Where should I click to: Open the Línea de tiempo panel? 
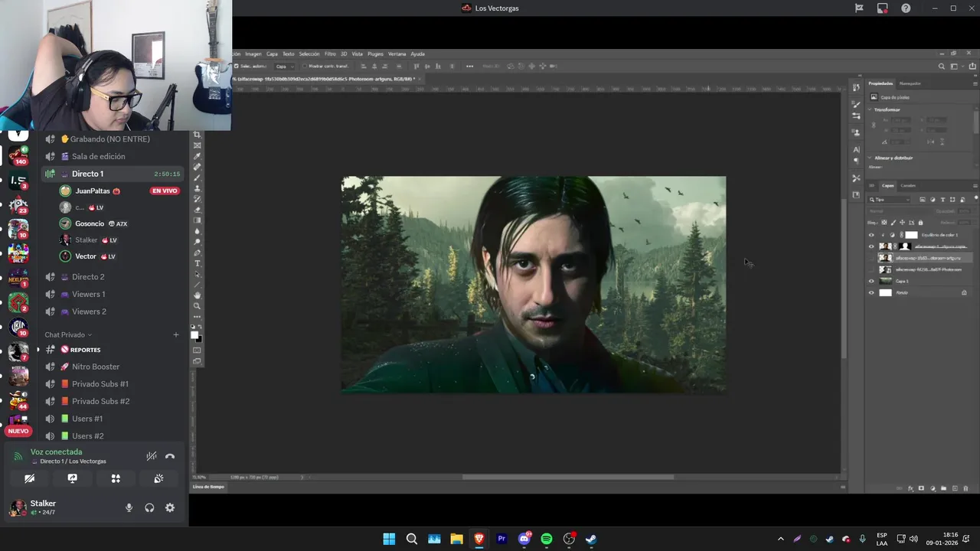208,487
